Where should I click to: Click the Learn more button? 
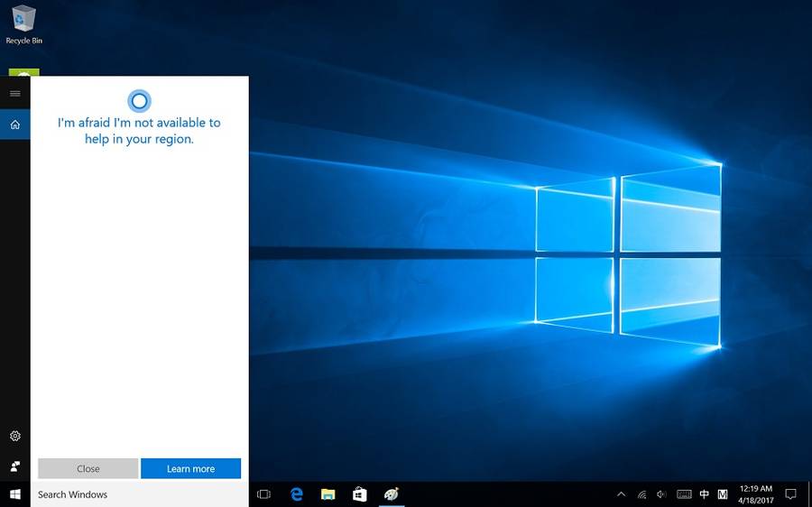coord(190,469)
